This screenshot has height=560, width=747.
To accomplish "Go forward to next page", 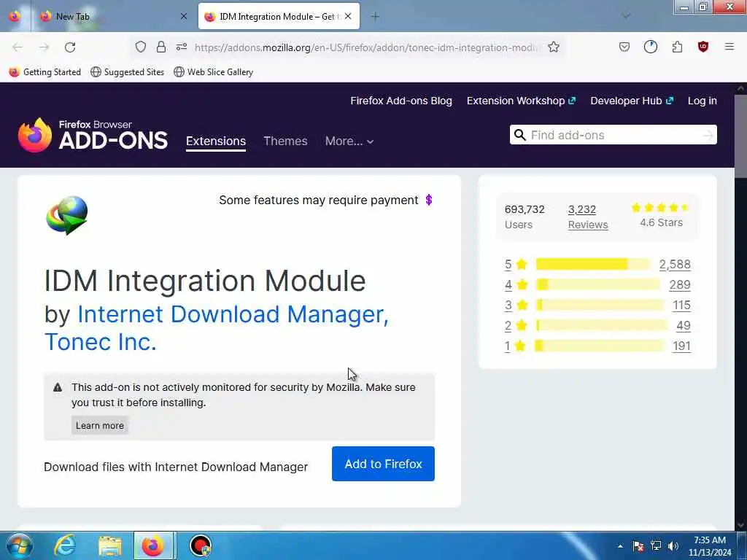I will click(x=44, y=47).
